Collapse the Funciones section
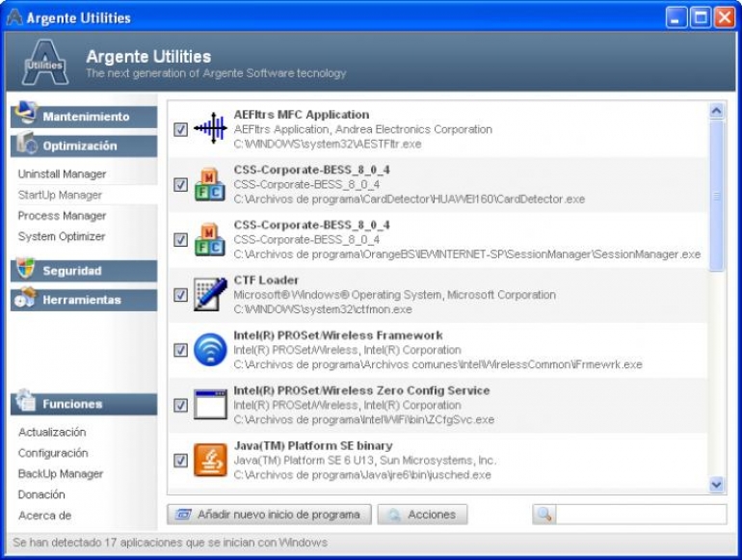 click(84, 404)
